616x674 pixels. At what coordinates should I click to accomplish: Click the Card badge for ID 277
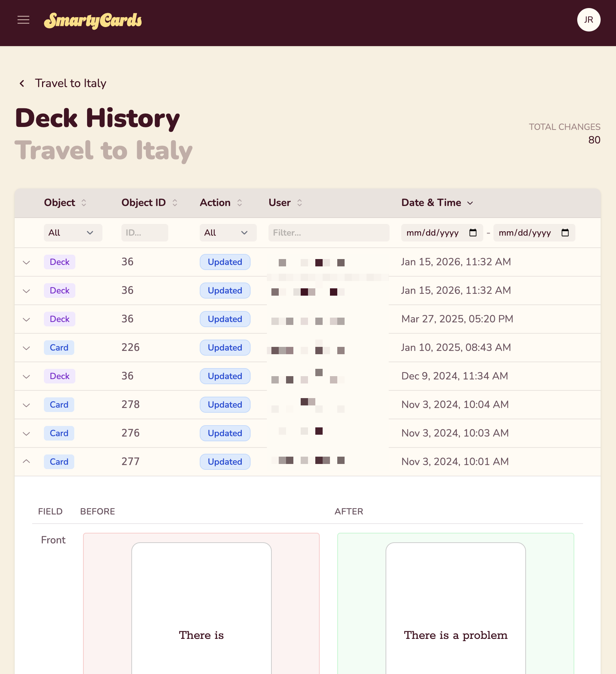59,462
